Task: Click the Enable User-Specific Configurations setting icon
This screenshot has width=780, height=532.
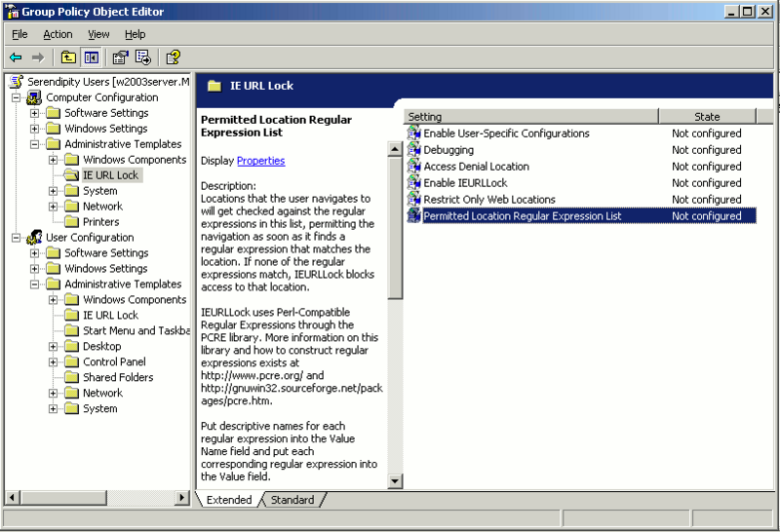Action: coord(413,133)
